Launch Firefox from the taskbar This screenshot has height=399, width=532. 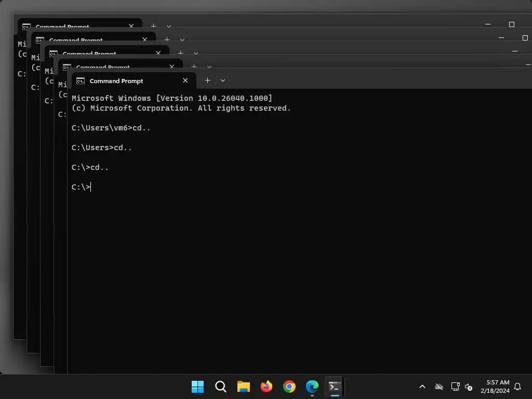coord(267,387)
